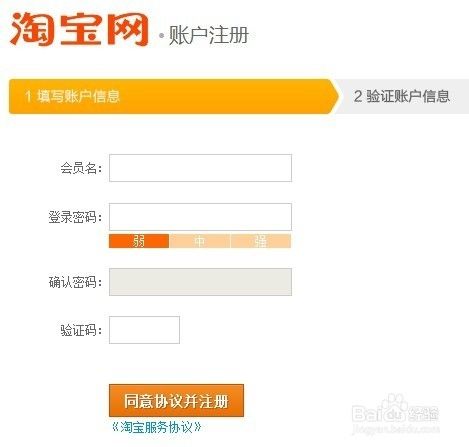Image resolution: width=469 pixels, height=447 pixels.
Task: Click the 登录密码 field label
Action: [x=75, y=217]
